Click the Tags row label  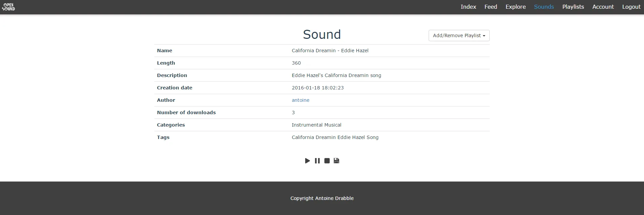click(163, 137)
